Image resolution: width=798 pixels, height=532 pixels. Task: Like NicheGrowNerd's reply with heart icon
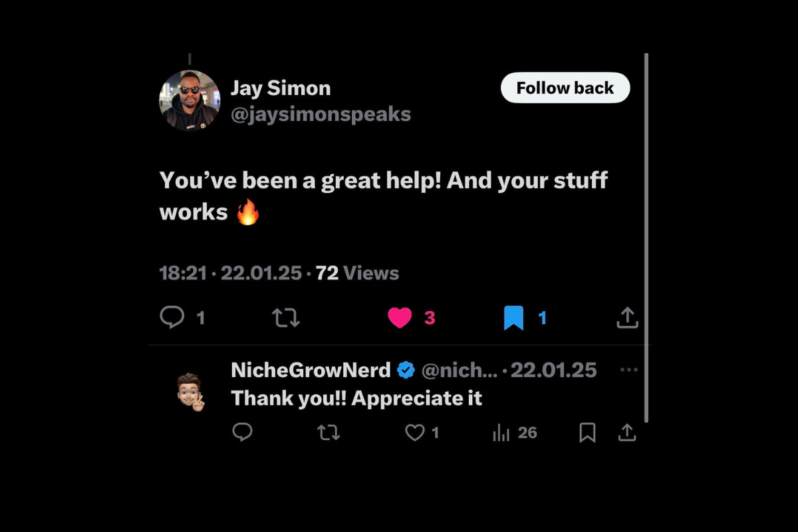(x=415, y=434)
